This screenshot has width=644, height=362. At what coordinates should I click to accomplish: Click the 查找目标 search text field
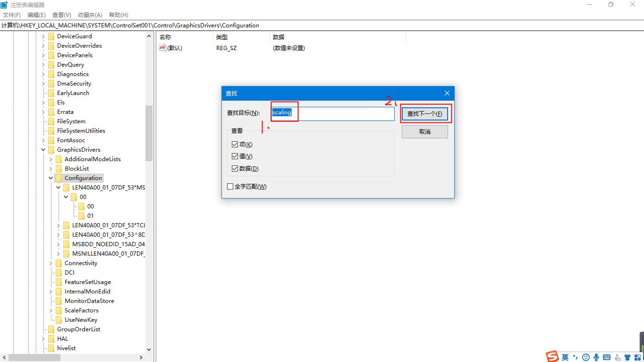[x=333, y=113]
